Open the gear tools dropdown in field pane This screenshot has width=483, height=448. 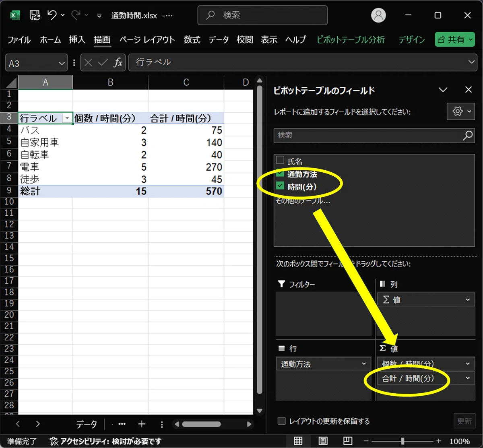[461, 111]
